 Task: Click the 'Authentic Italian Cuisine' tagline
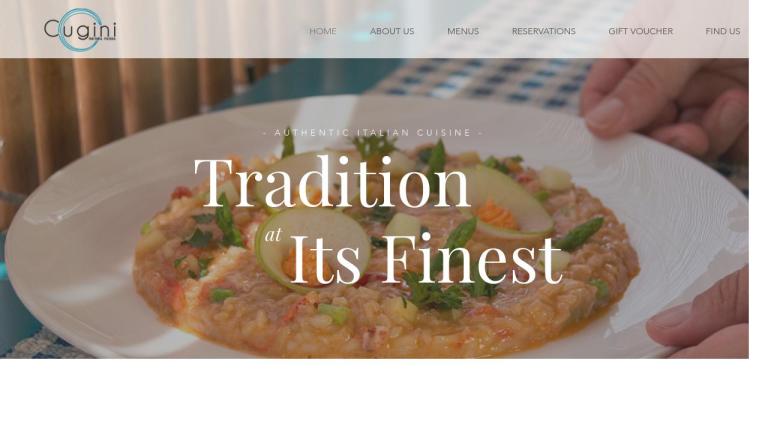point(373,133)
